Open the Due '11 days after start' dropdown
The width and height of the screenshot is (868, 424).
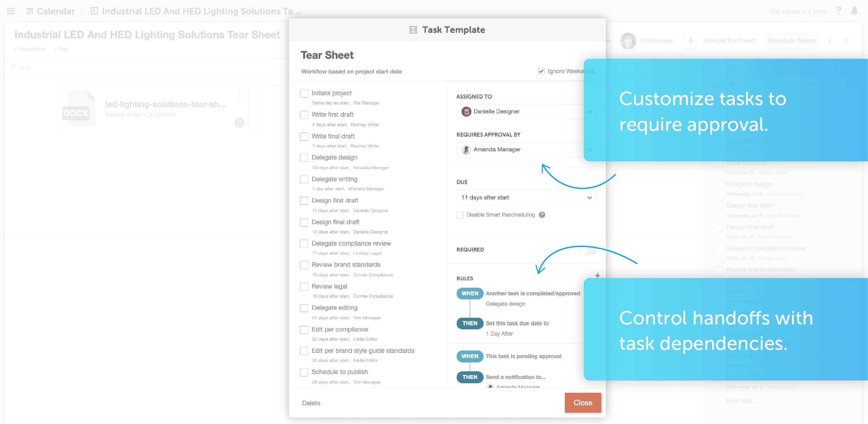526,198
